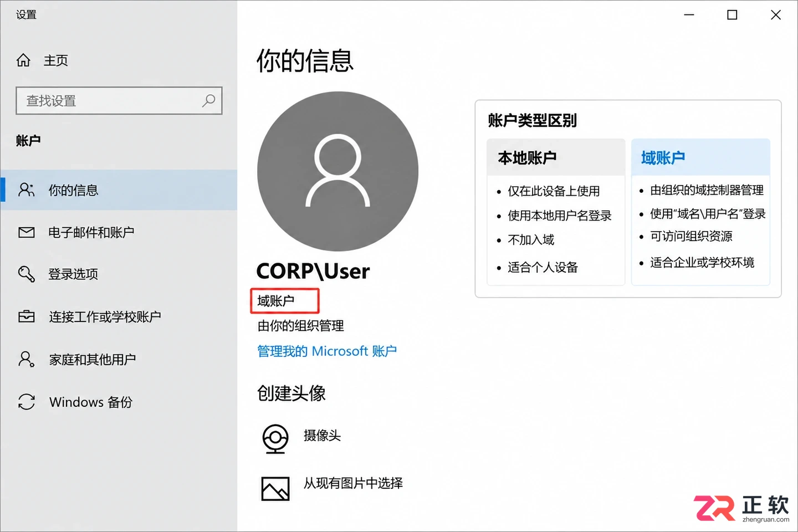
Task: Click the key icon for 登录选项
Action: 26,274
